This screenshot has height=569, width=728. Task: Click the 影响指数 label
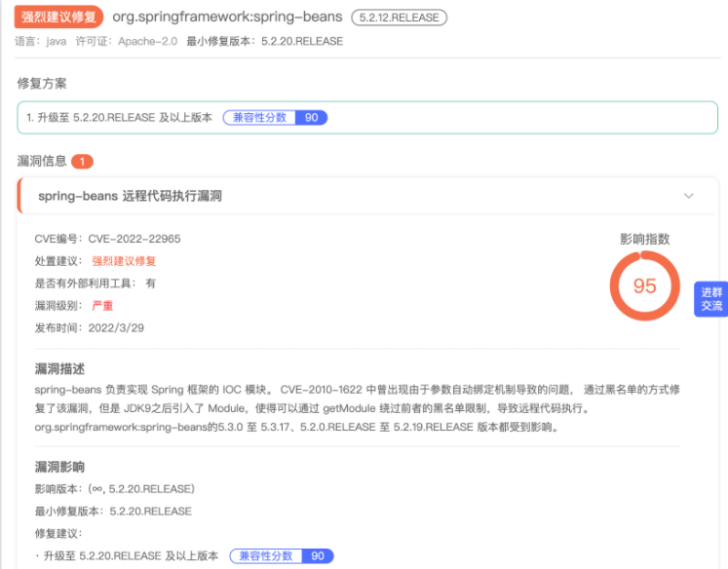click(x=644, y=239)
